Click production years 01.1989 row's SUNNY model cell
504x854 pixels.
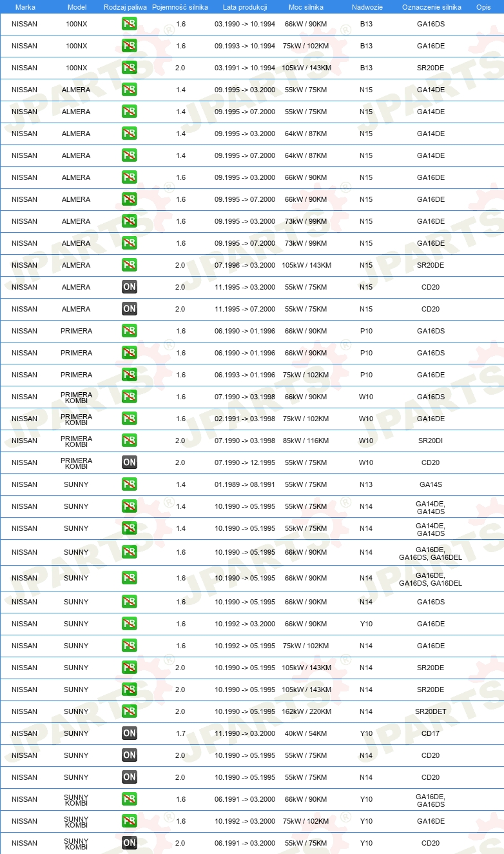76,484
